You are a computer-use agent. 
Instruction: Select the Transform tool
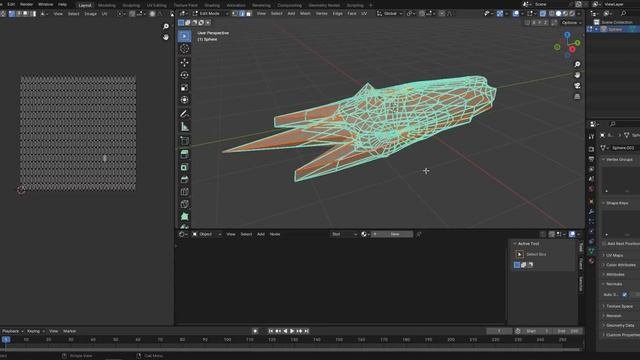point(184,100)
